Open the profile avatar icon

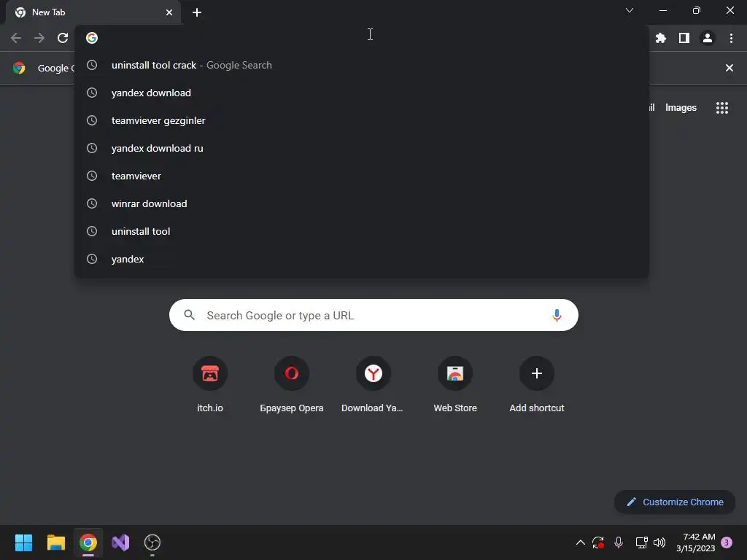click(x=708, y=38)
